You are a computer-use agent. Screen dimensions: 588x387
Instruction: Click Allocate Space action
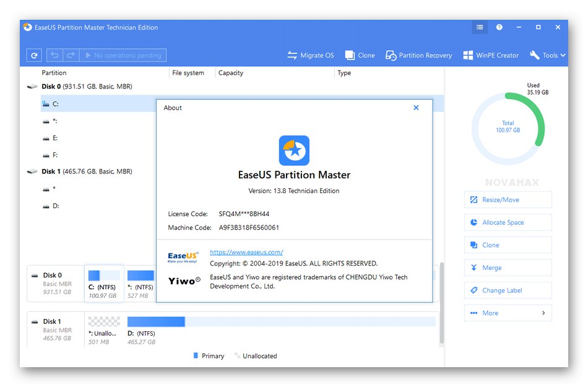click(508, 222)
